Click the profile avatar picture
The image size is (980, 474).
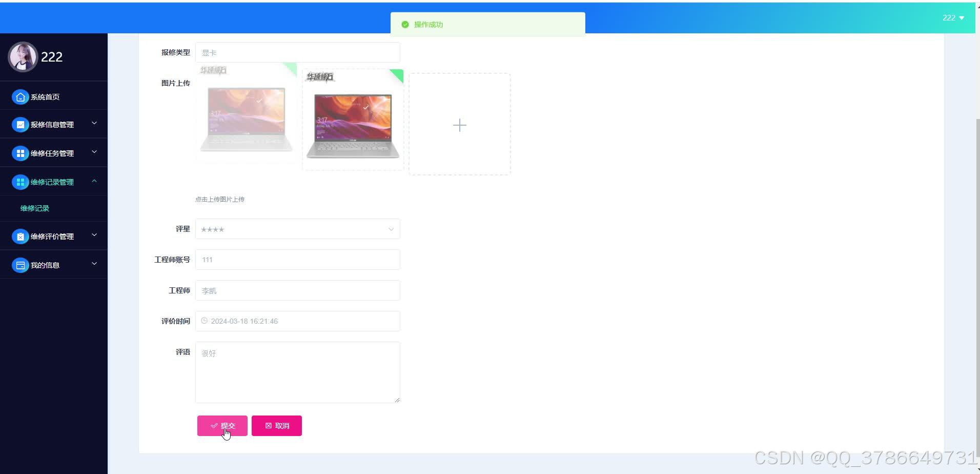pyautogui.click(x=22, y=57)
